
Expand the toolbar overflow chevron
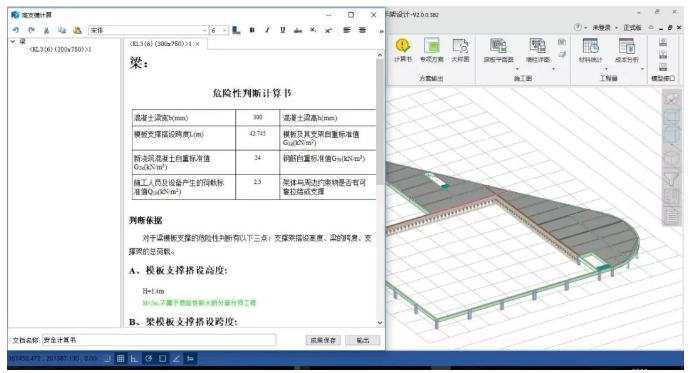pyautogui.click(x=381, y=31)
